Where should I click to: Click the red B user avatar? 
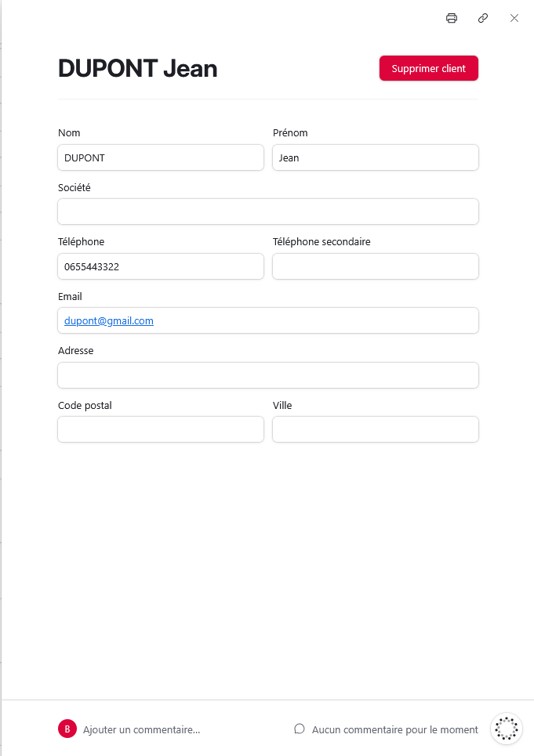(x=67, y=729)
